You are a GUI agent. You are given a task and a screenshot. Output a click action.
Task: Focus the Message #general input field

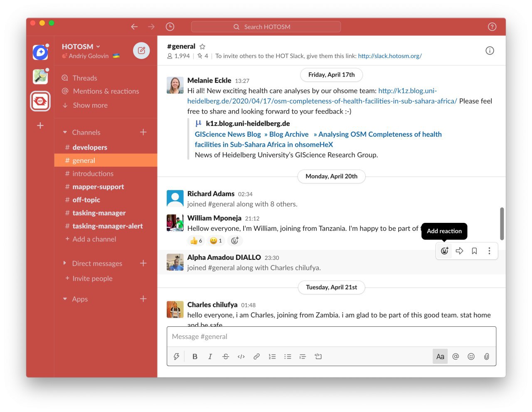click(332, 337)
